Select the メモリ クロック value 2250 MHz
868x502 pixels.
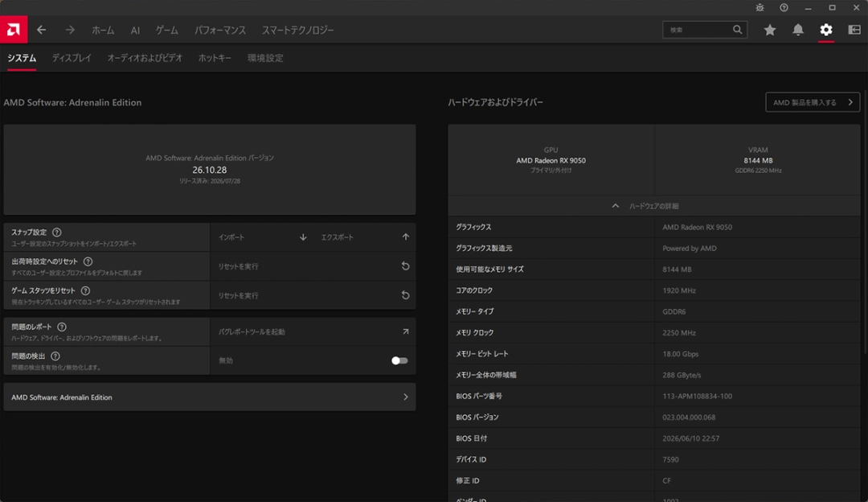[x=678, y=332]
